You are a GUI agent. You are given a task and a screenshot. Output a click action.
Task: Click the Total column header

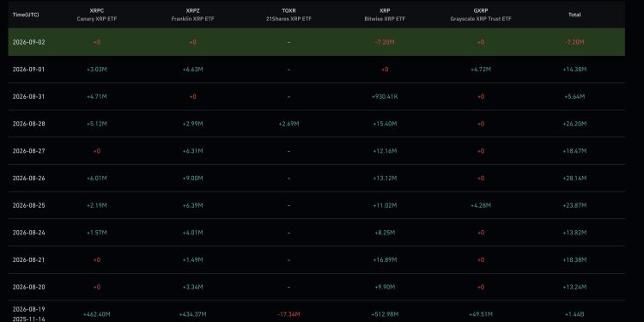point(574,15)
